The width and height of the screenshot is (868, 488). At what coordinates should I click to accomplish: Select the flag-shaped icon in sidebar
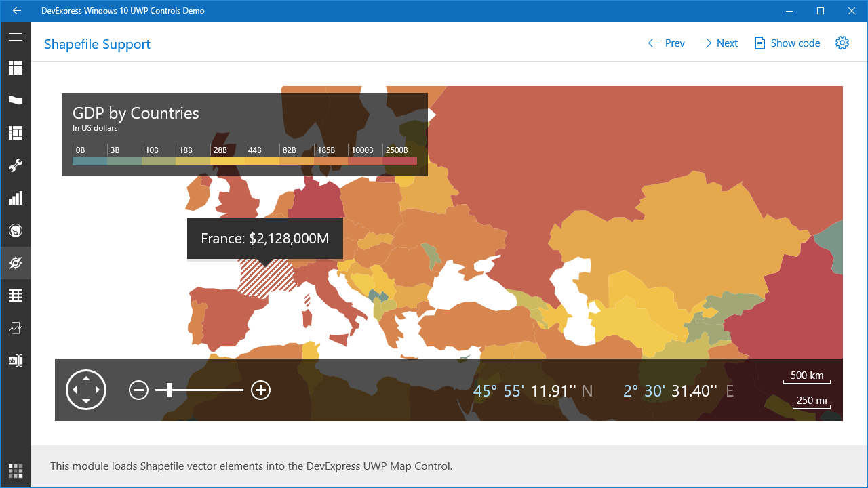(x=15, y=100)
